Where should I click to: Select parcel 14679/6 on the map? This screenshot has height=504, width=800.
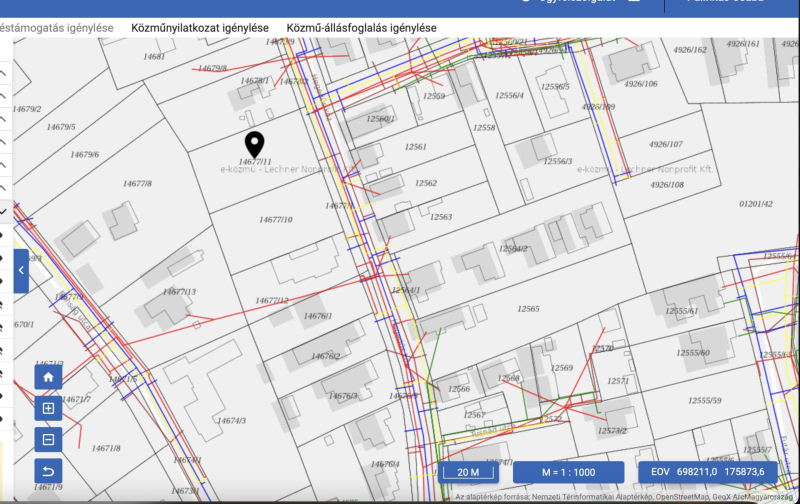(84, 155)
